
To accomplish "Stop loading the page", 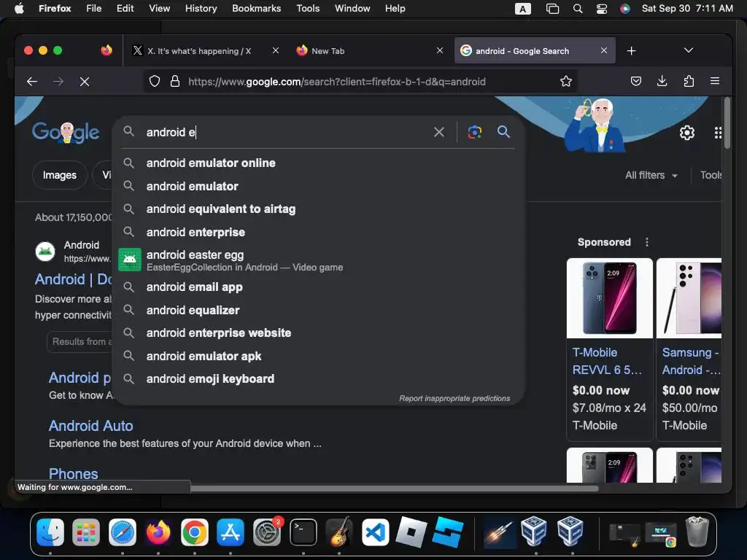I will (85, 82).
